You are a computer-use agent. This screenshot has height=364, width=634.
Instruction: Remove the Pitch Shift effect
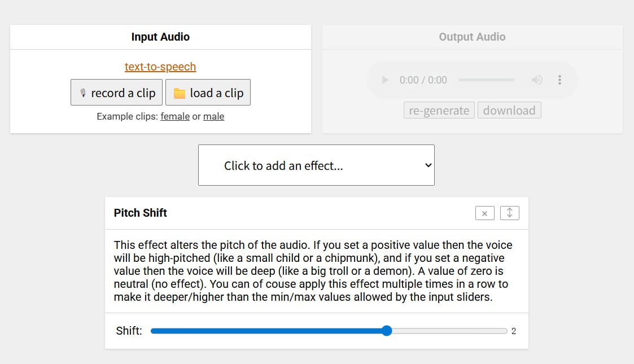coord(485,213)
